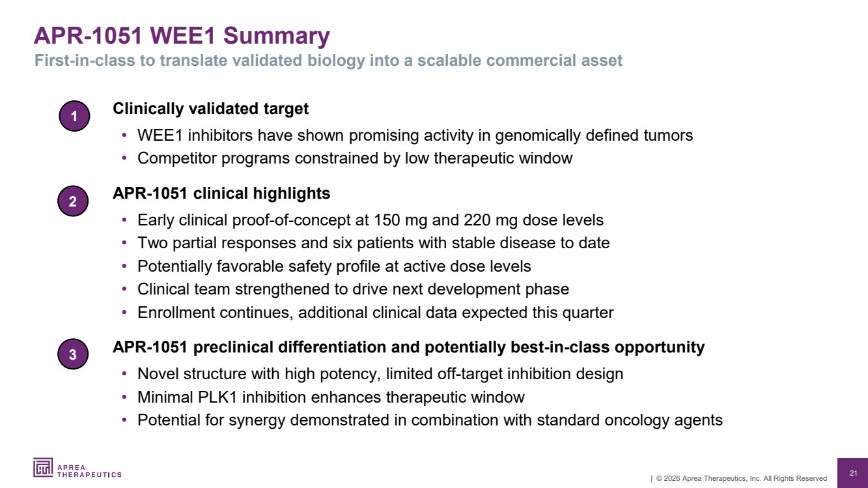Screen dimensions: 868x488
Task: Click the numbered circle 1 icon
Action: [74, 117]
